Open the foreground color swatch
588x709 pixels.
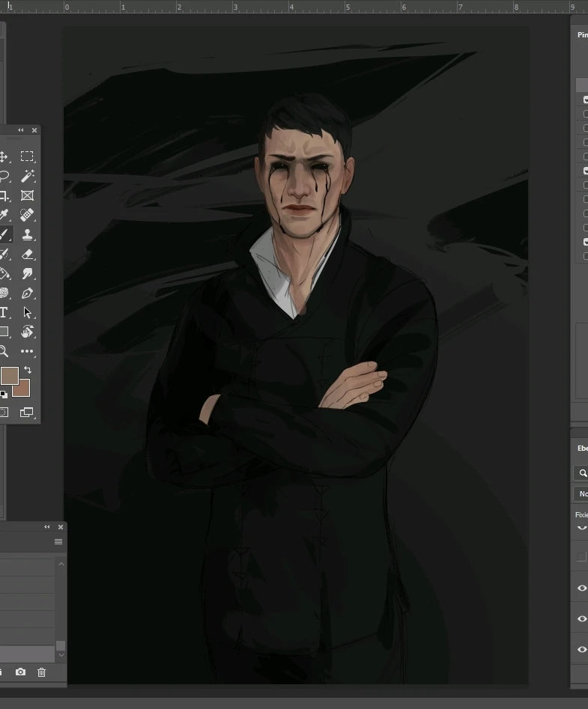[x=9, y=375]
